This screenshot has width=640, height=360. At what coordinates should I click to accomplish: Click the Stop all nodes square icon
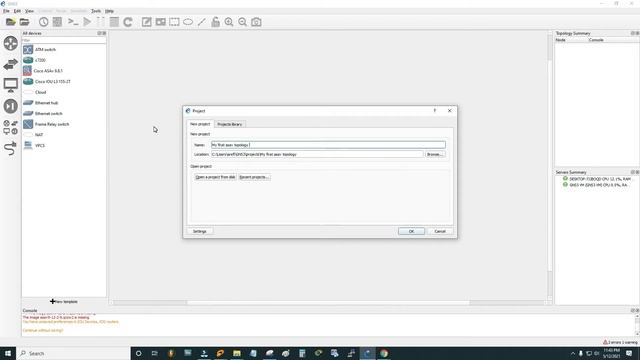tap(114, 22)
